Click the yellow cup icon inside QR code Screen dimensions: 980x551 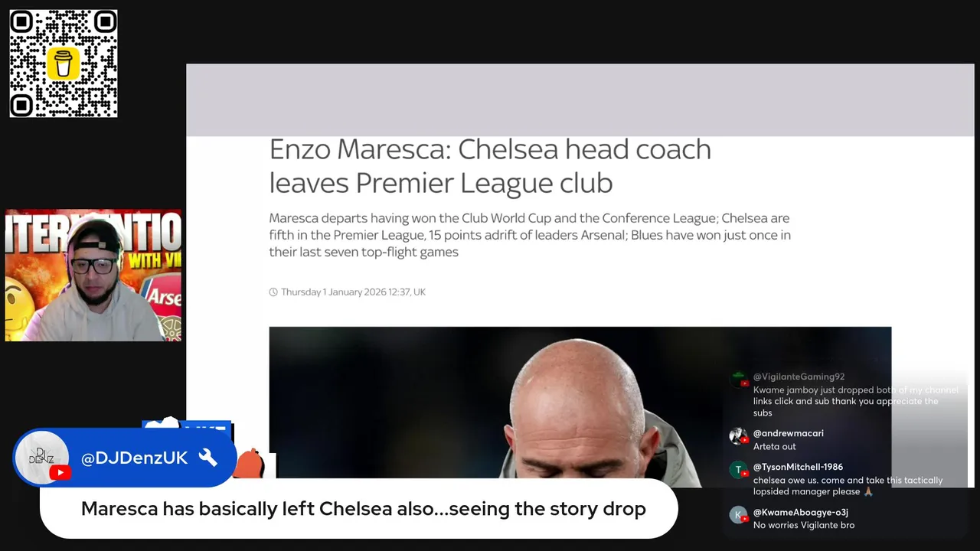coord(64,64)
